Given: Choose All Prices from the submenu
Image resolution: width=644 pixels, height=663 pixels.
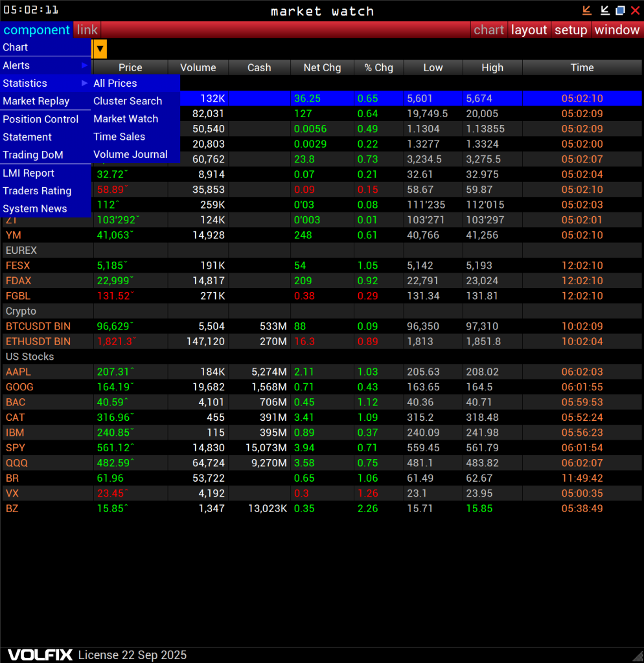Looking at the screenshot, I should 135,84.
